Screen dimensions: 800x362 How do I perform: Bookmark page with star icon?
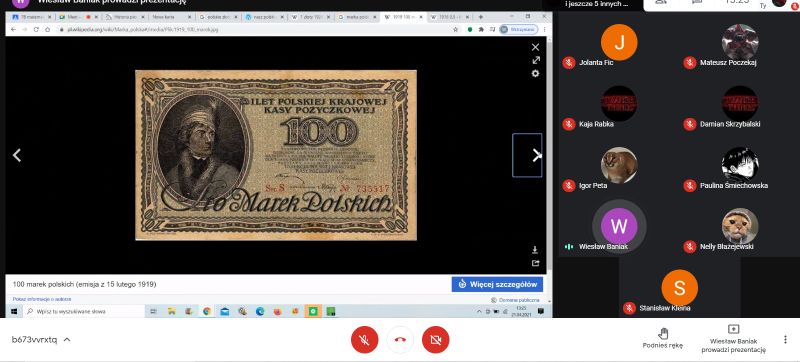point(455,30)
